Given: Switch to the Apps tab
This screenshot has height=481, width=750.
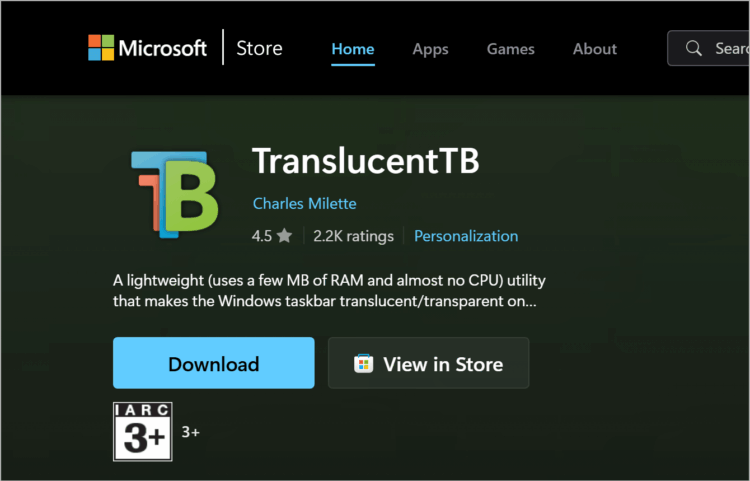Looking at the screenshot, I should [430, 49].
